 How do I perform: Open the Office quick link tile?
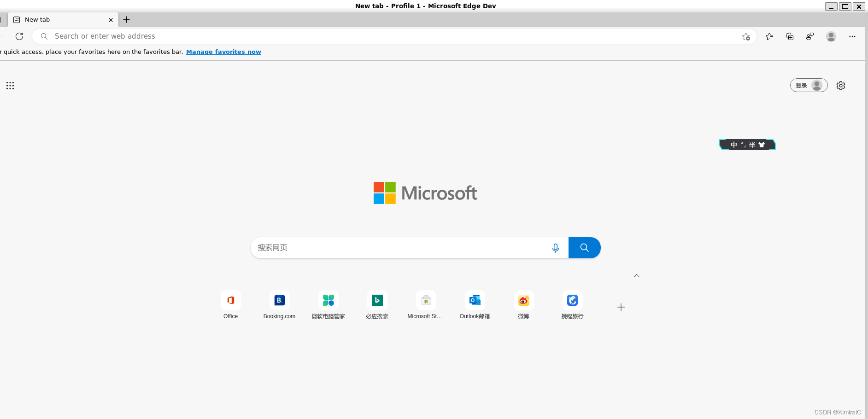[x=231, y=305]
